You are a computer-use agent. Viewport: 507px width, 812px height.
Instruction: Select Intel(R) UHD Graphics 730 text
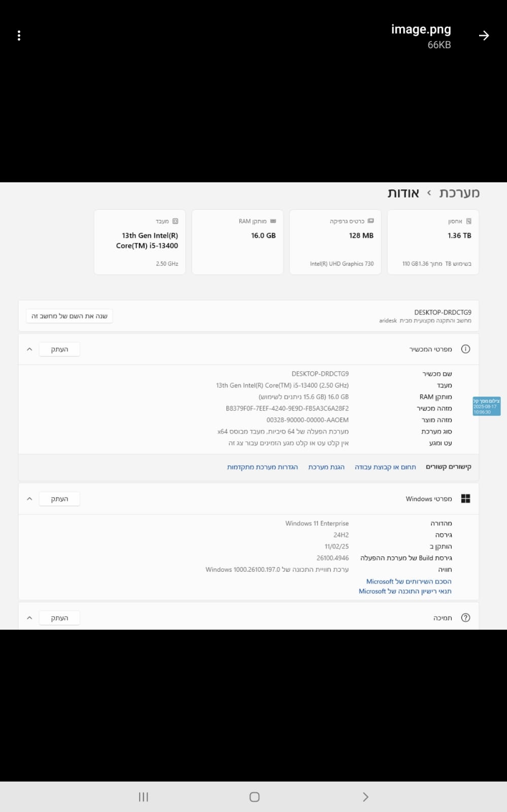point(342,264)
